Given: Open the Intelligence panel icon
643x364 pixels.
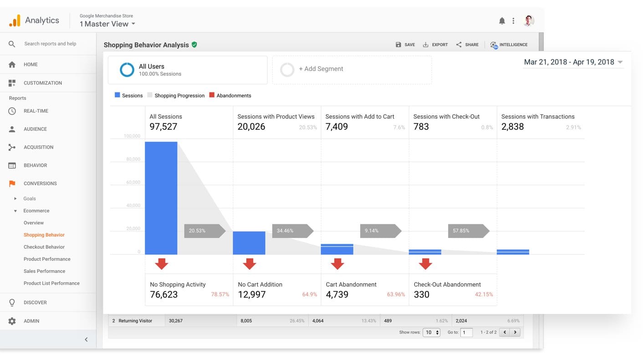Looking at the screenshot, I should tap(493, 45).
